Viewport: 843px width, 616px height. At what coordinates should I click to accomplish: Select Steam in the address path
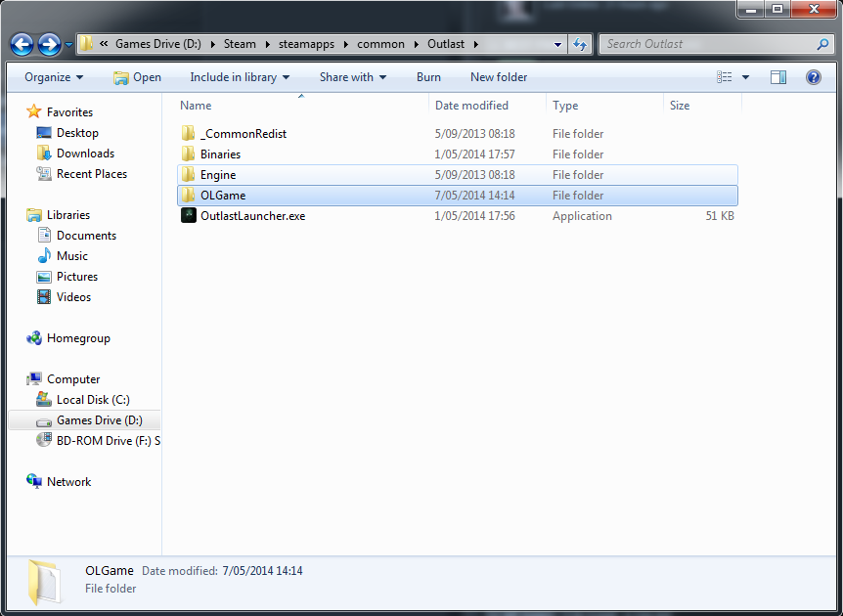(240, 44)
